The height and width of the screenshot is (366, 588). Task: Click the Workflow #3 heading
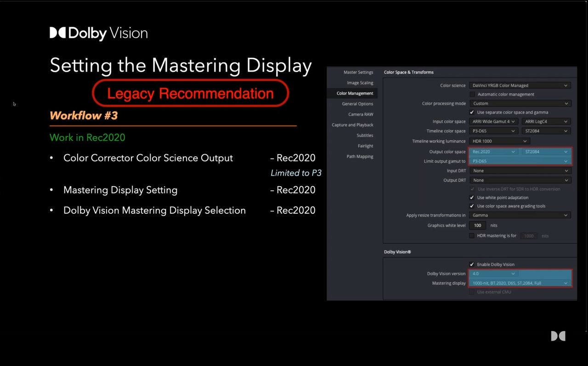click(84, 115)
